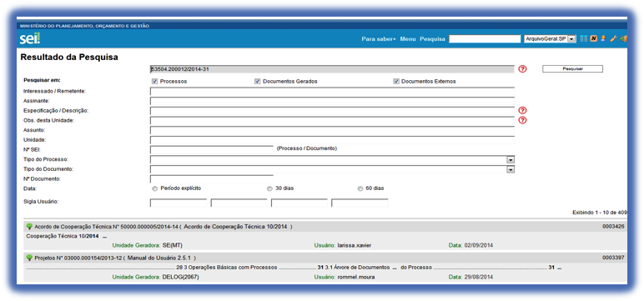Click the Pesquisar button
Image resolution: width=644 pixels, height=301 pixels.
(x=572, y=69)
